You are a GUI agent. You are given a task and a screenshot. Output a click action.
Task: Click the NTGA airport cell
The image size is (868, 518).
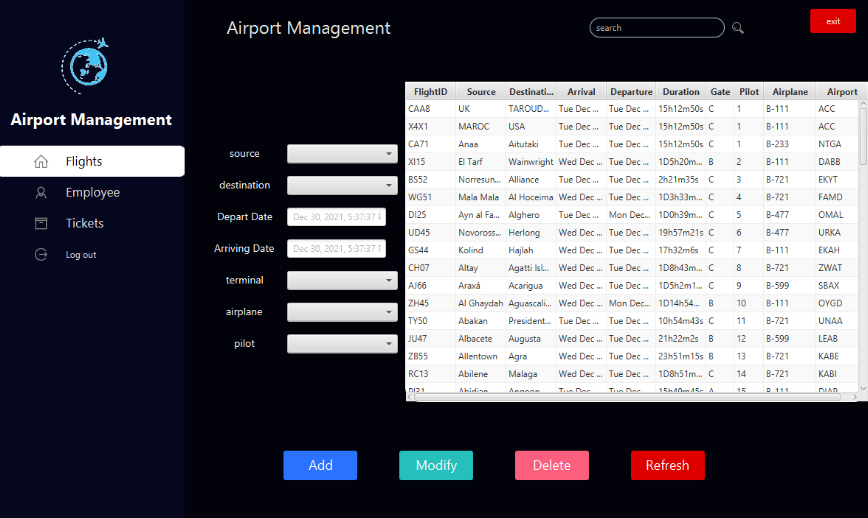pyautogui.click(x=837, y=144)
